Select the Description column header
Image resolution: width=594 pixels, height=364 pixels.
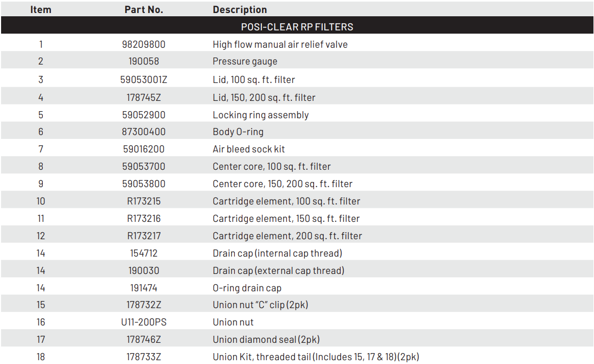click(239, 9)
